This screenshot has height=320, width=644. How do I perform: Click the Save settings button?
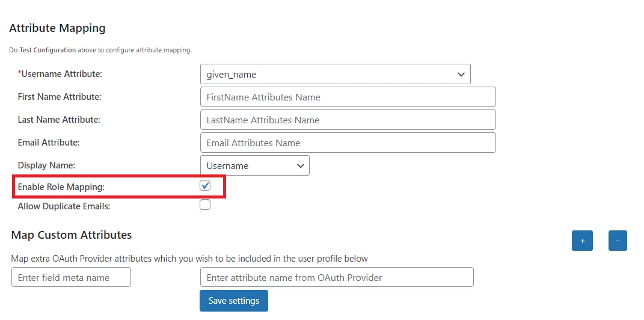point(234,301)
